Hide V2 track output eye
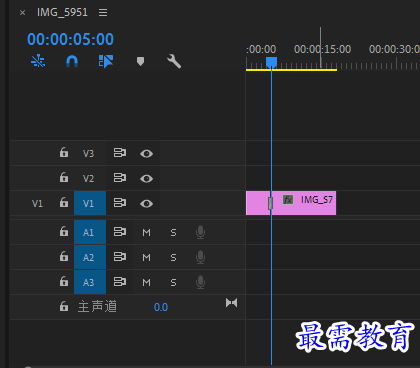The width and height of the screenshot is (420, 368). pos(146,179)
